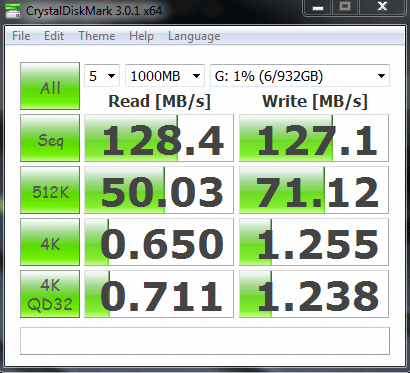Open the Edit menu

click(x=54, y=36)
